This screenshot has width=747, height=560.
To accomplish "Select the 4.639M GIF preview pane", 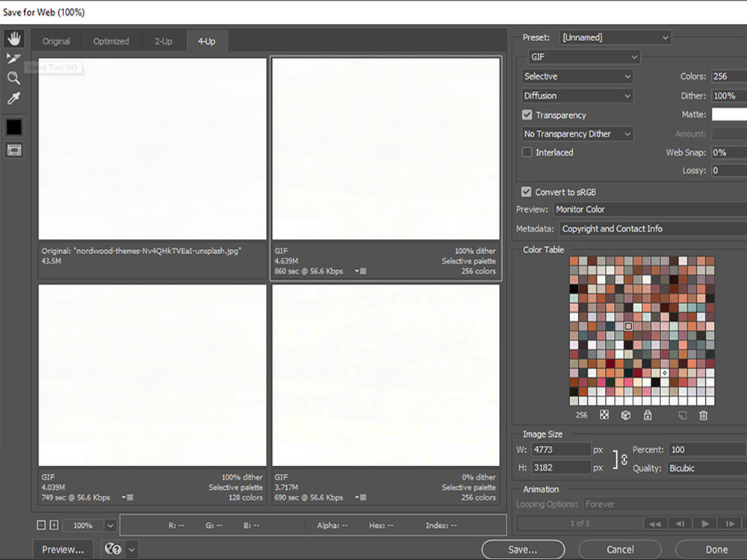I will click(386, 149).
